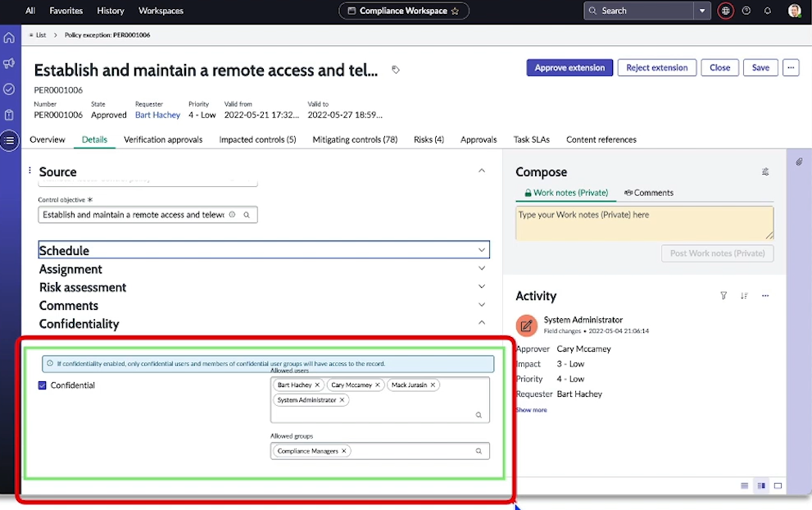Viewport: 812px width, 510px height.
Task: Click the globe icon in top bar
Action: coord(725,11)
